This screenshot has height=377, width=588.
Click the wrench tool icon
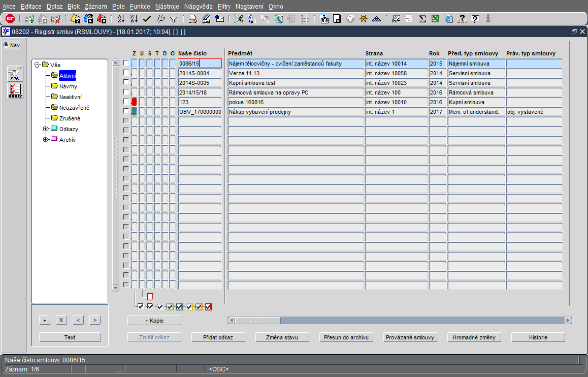point(160,19)
